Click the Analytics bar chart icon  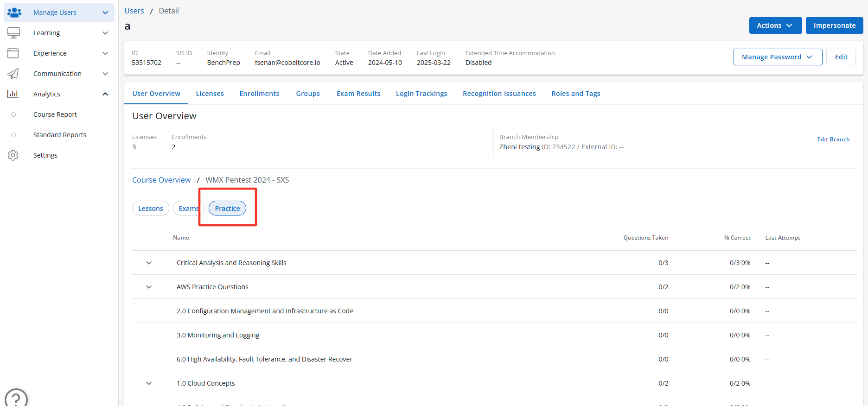click(x=13, y=94)
